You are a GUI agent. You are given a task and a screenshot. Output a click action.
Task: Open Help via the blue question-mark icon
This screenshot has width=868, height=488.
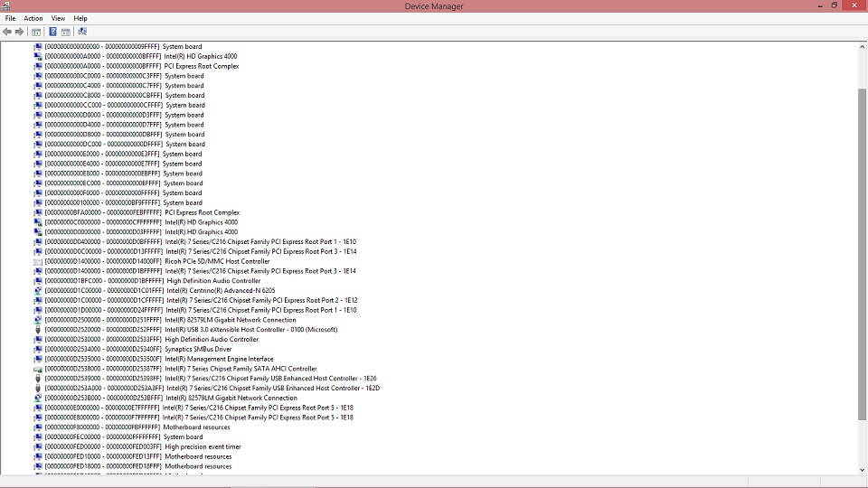pyautogui.click(x=52, y=33)
